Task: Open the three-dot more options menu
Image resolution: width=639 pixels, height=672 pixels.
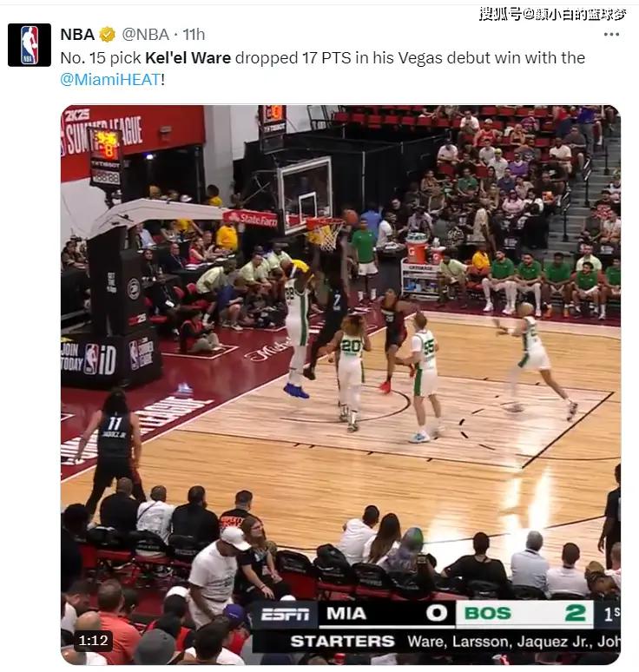Action: pyautogui.click(x=611, y=34)
